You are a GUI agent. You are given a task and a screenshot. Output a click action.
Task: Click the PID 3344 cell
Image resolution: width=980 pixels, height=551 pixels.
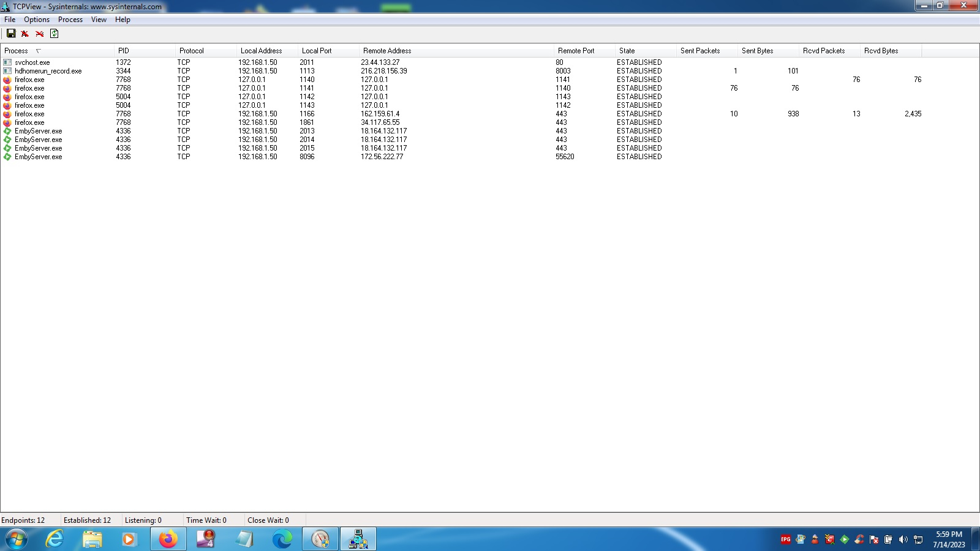tap(123, 71)
